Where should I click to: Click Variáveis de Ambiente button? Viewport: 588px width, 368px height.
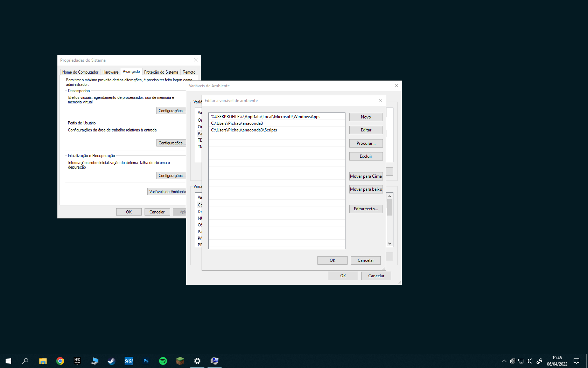(167, 192)
